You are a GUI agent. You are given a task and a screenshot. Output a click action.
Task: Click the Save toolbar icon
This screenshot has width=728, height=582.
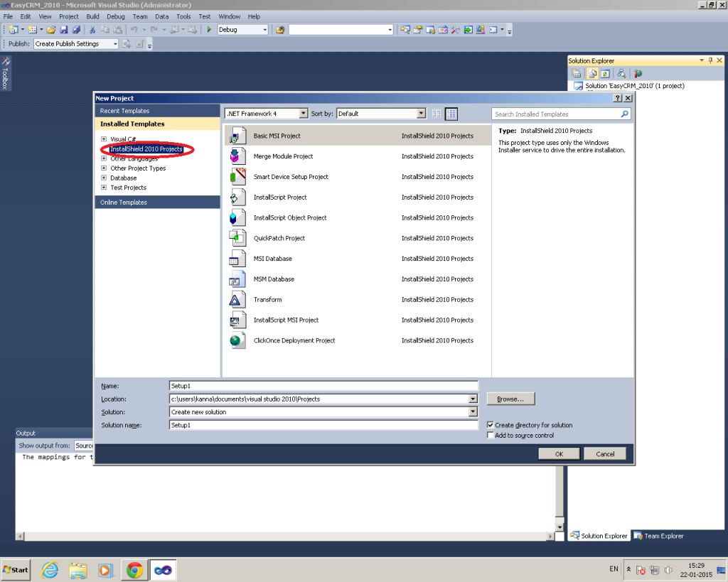(63, 30)
